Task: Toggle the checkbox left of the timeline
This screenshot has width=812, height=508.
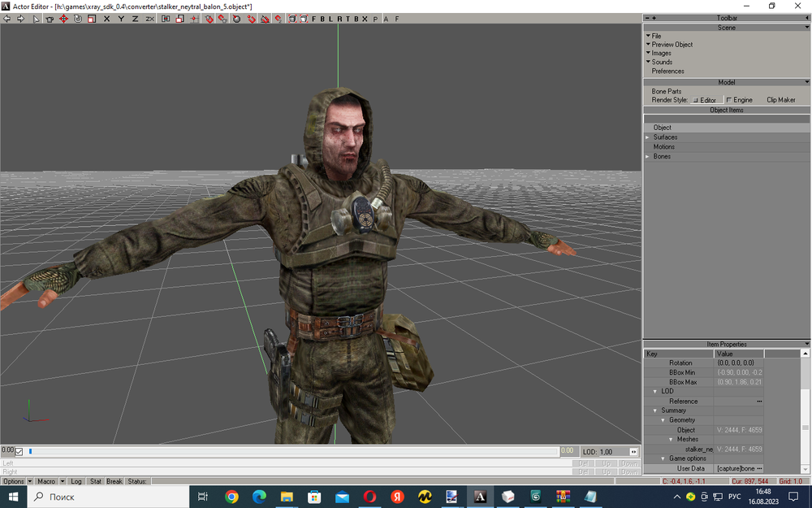Action: (x=19, y=452)
